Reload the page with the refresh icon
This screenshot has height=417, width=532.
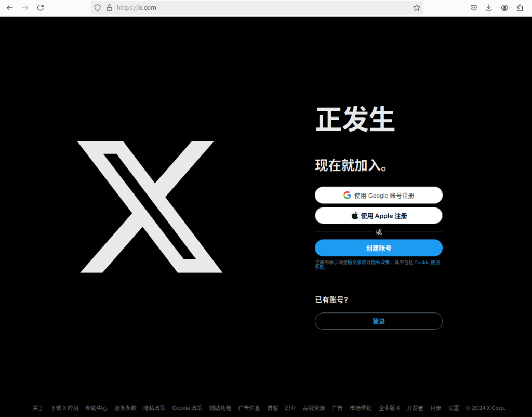coord(41,8)
